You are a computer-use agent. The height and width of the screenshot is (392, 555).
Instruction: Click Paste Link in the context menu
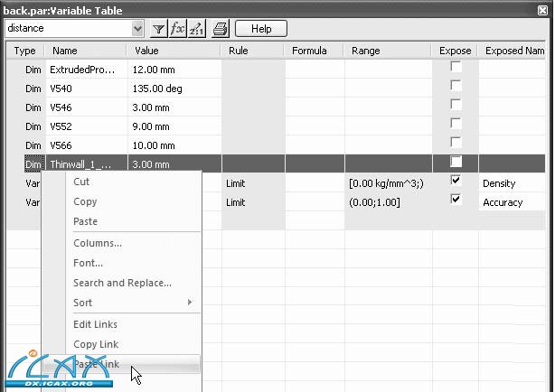click(121, 364)
